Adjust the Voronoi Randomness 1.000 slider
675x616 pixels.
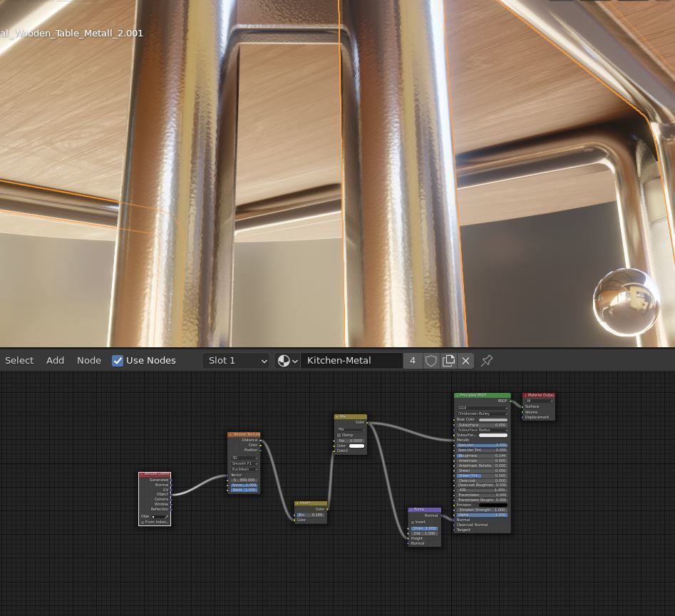point(244,490)
